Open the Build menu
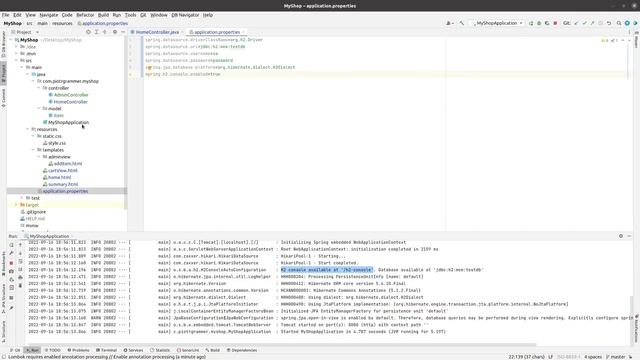 (x=103, y=15)
